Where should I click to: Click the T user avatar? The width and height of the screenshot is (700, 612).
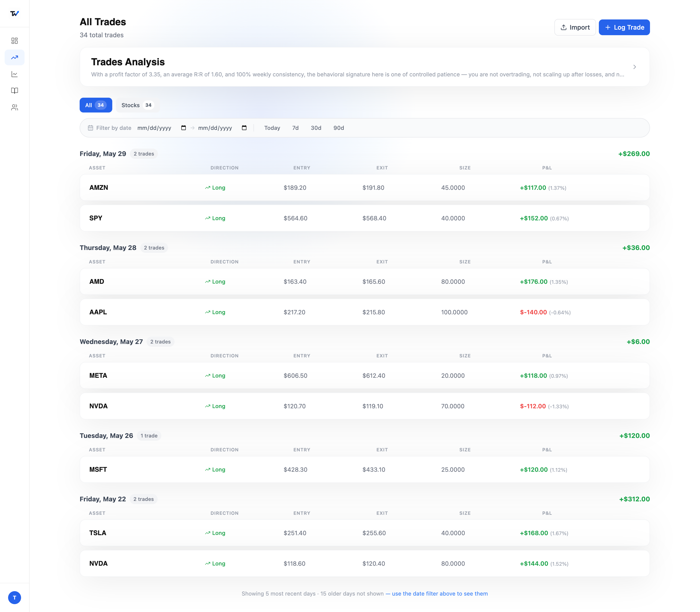(x=14, y=598)
